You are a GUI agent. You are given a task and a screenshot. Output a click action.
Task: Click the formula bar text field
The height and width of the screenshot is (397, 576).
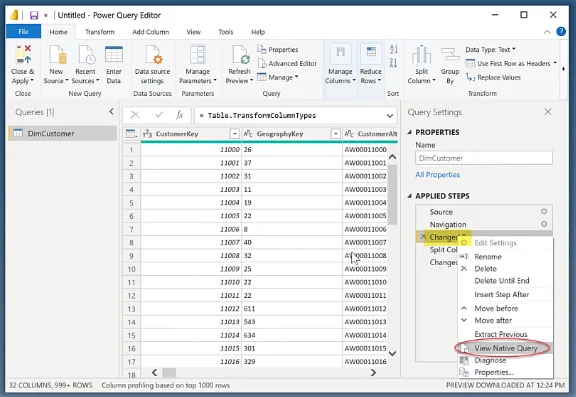pos(288,116)
